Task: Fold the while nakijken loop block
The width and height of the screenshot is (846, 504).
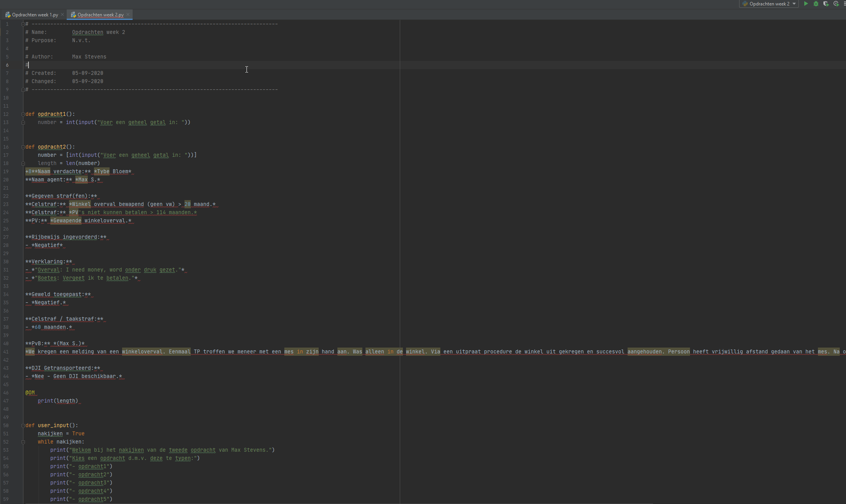Action: 23,442
